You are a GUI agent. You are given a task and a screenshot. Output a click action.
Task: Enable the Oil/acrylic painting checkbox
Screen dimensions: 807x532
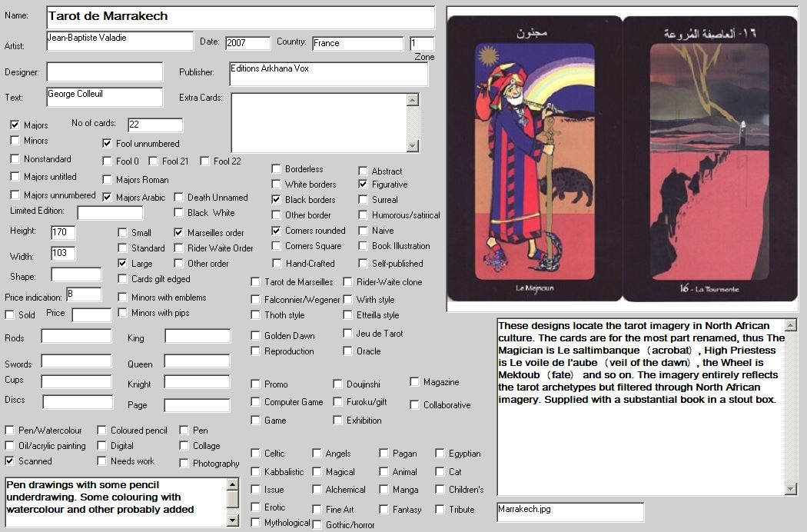[10, 446]
